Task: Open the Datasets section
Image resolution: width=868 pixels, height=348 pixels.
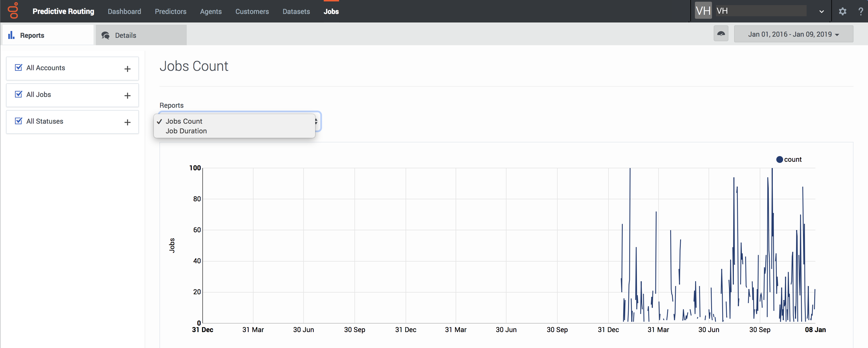Action: point(296,11)
